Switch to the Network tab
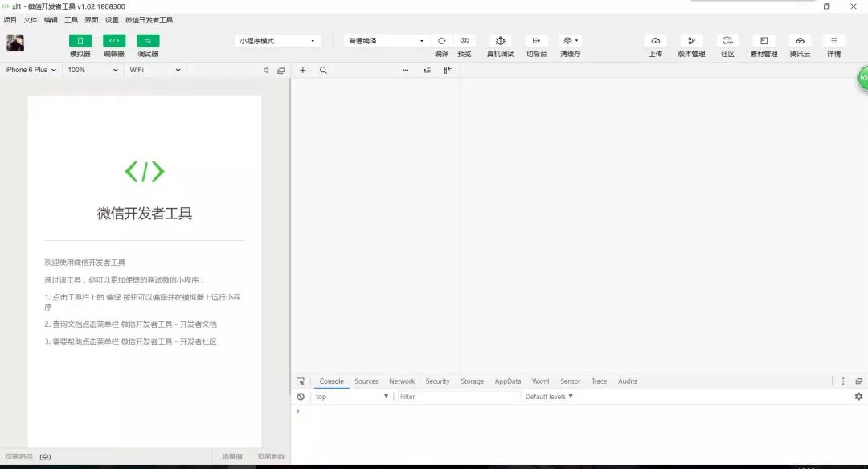Screen dimensions: 868x469 [402, 381]
